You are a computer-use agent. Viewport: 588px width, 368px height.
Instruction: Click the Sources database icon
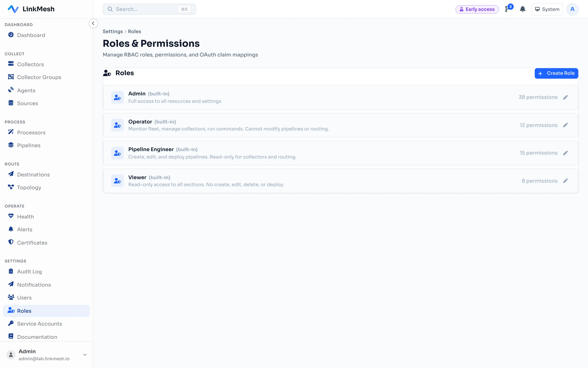[x=11, y=103]
